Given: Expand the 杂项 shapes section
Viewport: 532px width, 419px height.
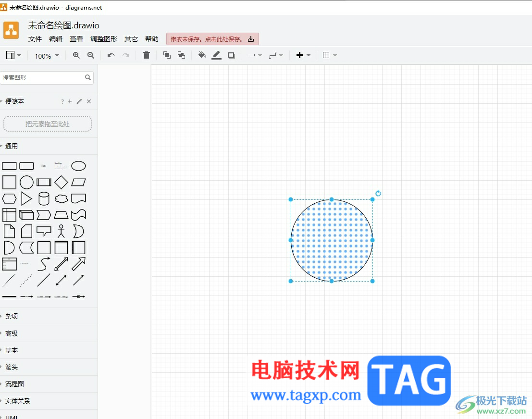Looking at the screenshot, I should [12, 316].
